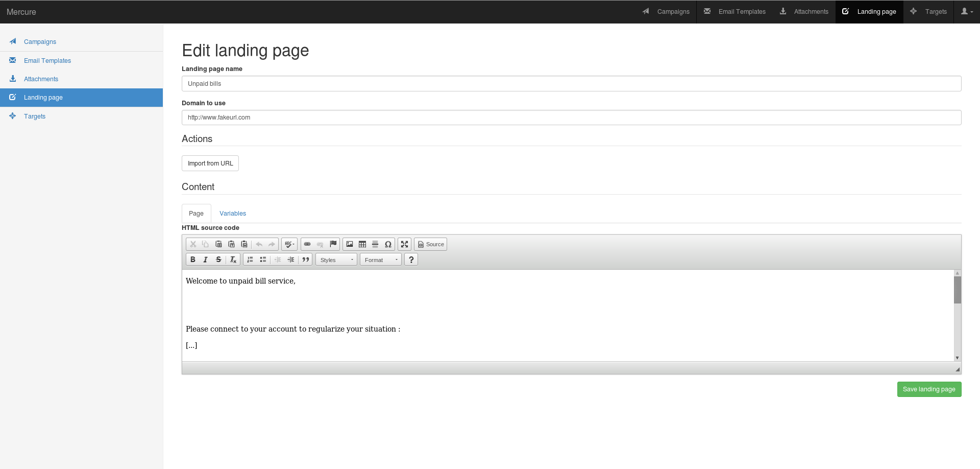Click the Landing page name input field
This screenshot has width=980, height=469.
(x=571, y=84)
